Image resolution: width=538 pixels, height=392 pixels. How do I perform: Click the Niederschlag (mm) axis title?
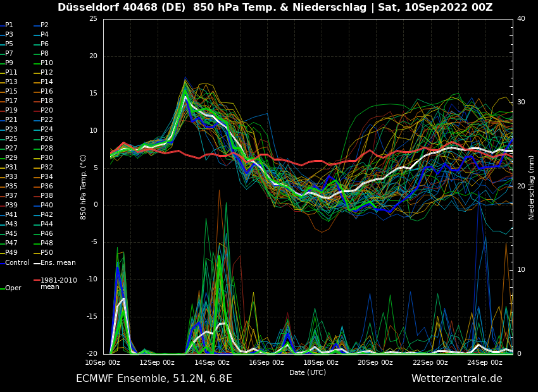[x=532, y=187]
